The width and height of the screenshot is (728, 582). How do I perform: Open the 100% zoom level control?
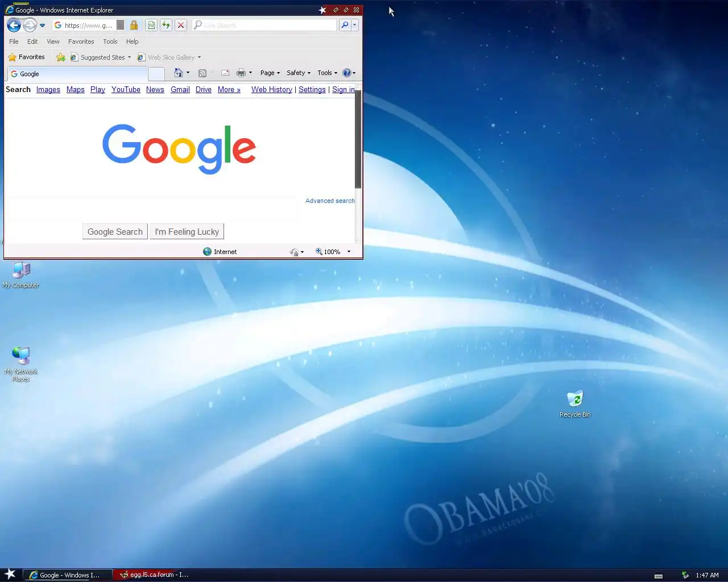pos(333,252)
